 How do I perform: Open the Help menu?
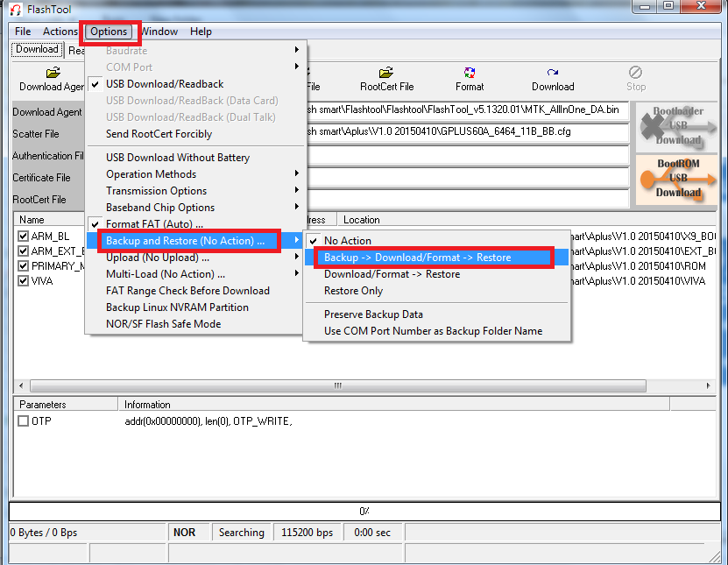[201, 32]
